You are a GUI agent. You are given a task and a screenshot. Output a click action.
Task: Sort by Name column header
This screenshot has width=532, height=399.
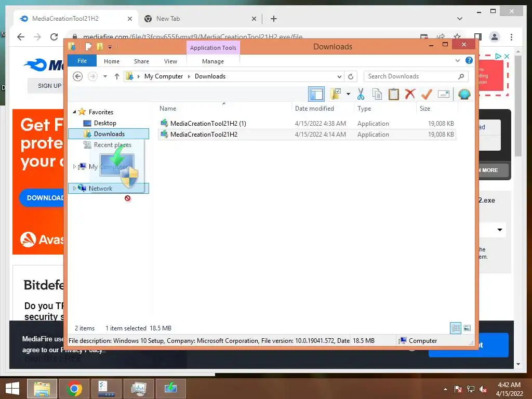point(224,109)
